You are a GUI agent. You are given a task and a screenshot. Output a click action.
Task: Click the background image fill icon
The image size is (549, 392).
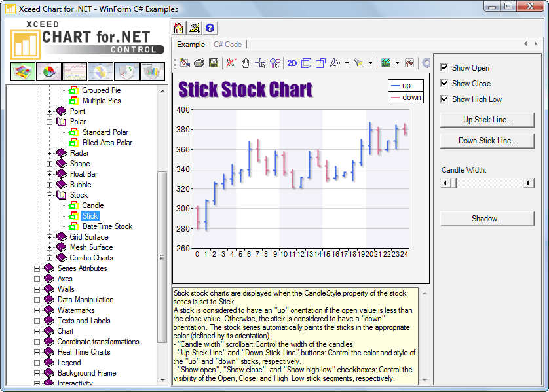pos(386,63)
